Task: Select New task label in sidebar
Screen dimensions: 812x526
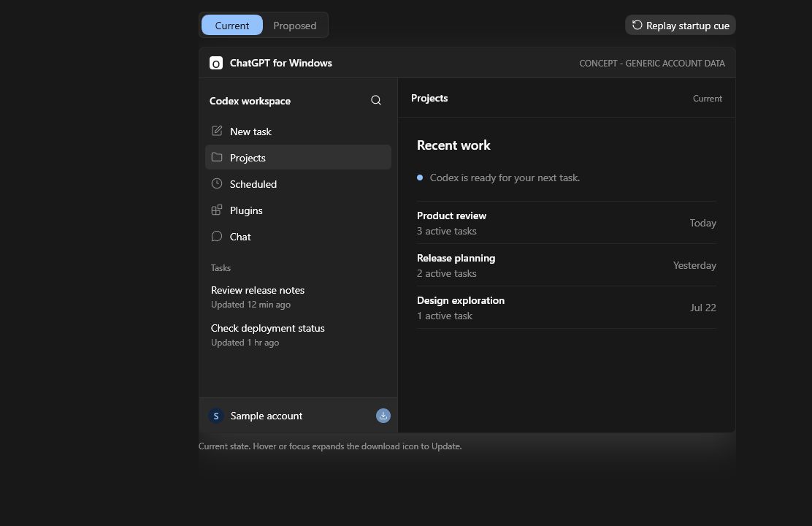Action: 250,131
